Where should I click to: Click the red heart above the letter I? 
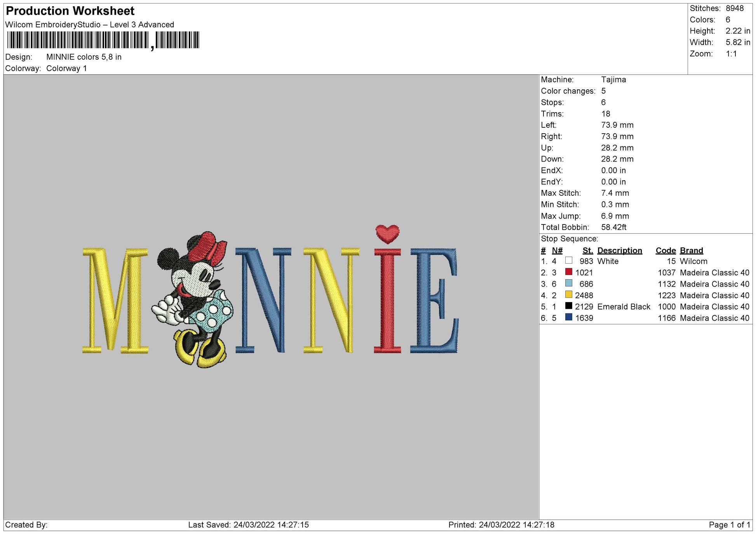[x=387, y=234]
